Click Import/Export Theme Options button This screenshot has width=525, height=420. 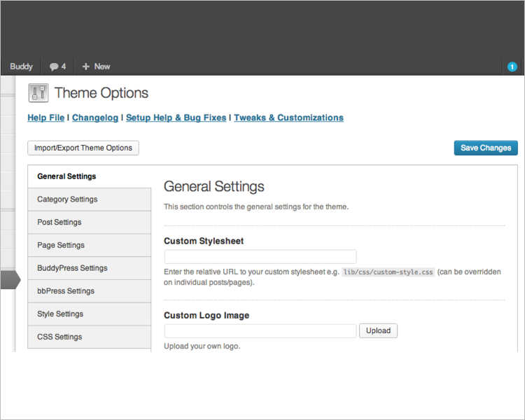pyautogui.click(x=83, y=148)
